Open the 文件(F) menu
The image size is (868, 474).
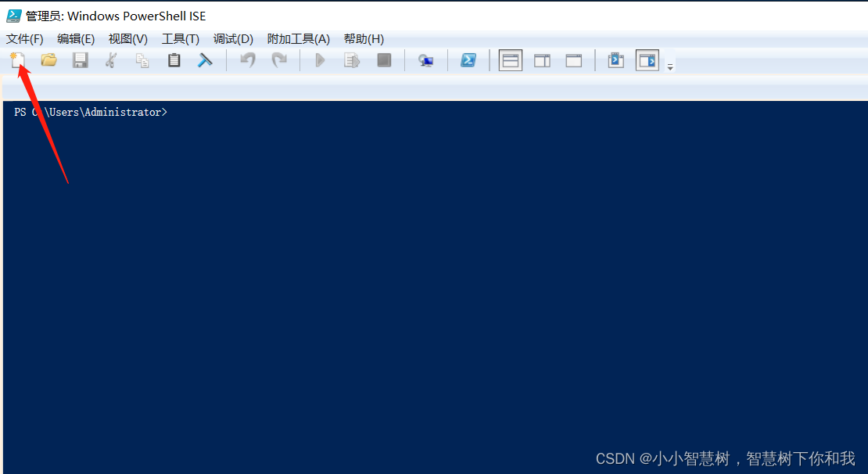pyautogui.click(x=24, y=39)
